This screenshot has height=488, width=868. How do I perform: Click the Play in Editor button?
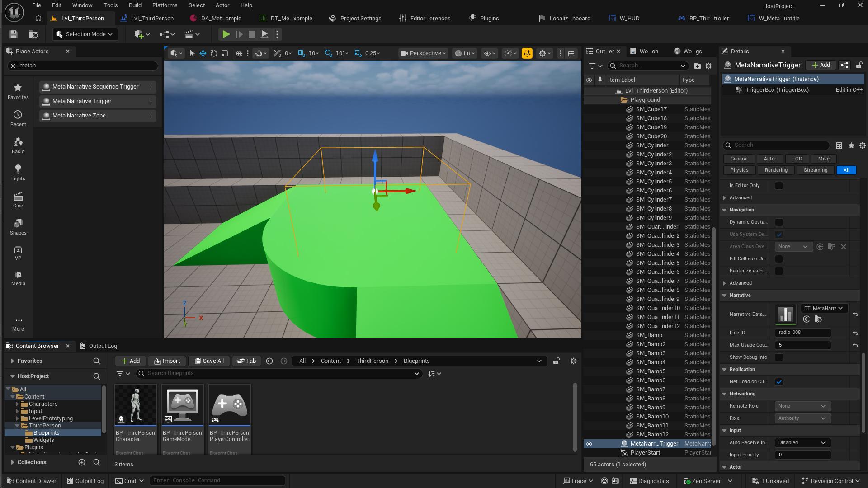pos(226,34)
